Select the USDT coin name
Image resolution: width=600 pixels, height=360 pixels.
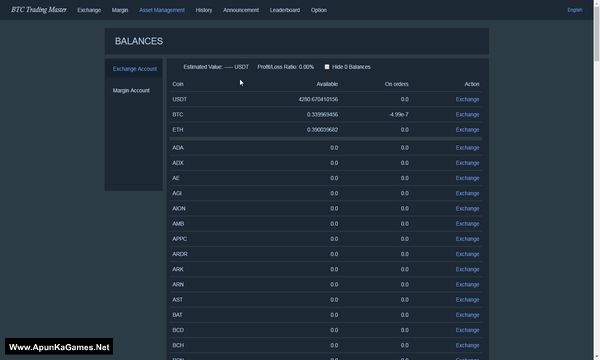click(x=179, y=99)
